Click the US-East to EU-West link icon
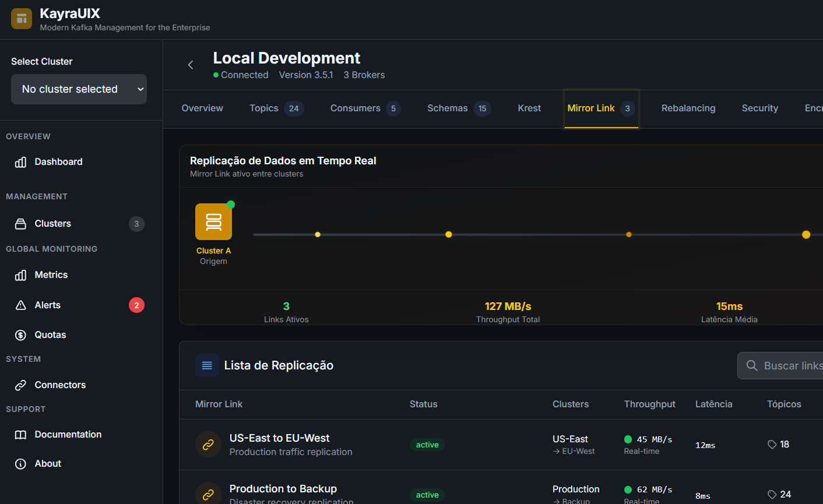The height and width of the screenshot is (504, 823). pos(208,445)
